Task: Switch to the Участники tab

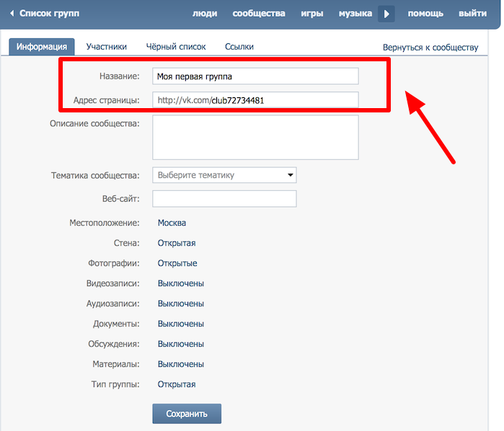Action: [107, 47]
